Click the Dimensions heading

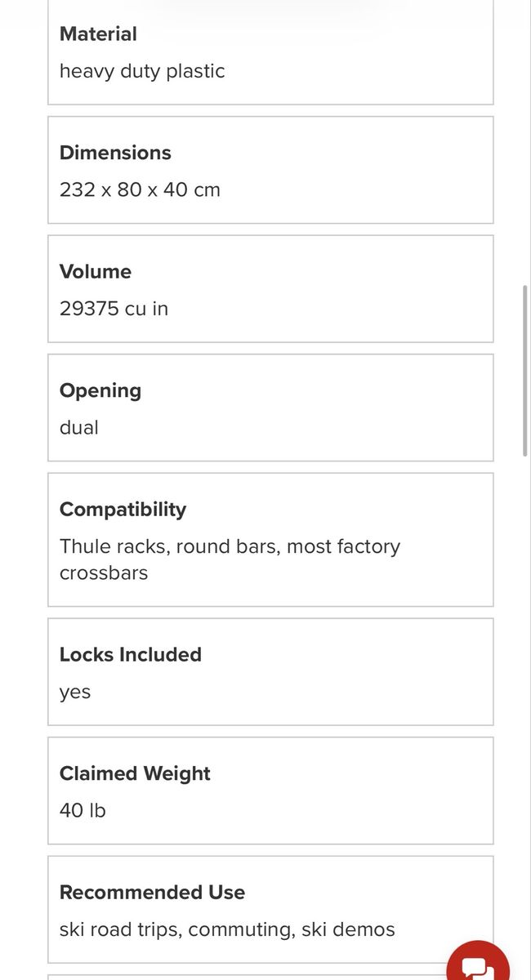click(x=115, y=153)
